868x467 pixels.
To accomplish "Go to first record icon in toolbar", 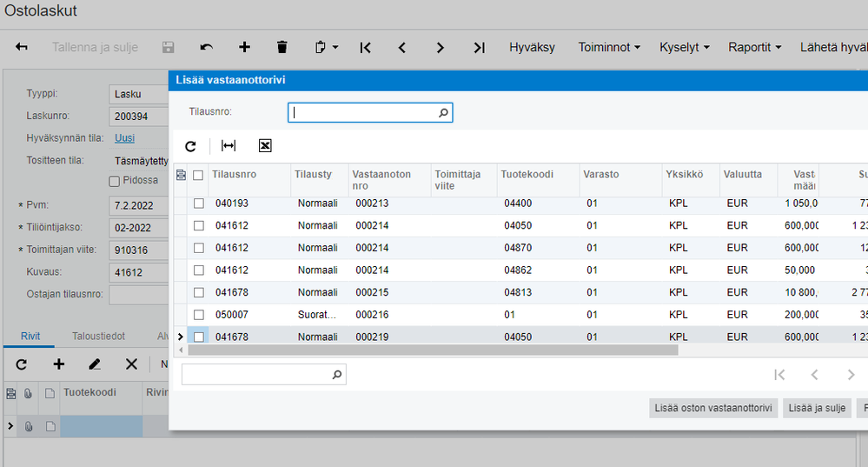I will click(365, 48).
